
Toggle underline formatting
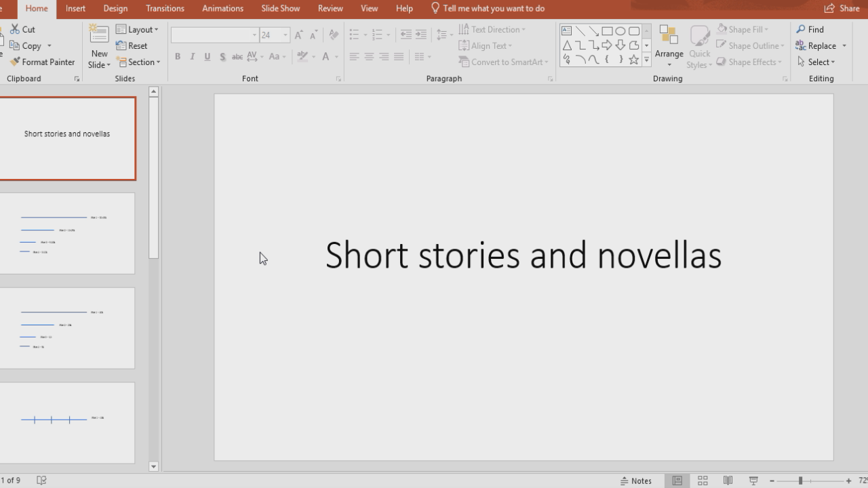pyautogui.click(x=207, y=57)
